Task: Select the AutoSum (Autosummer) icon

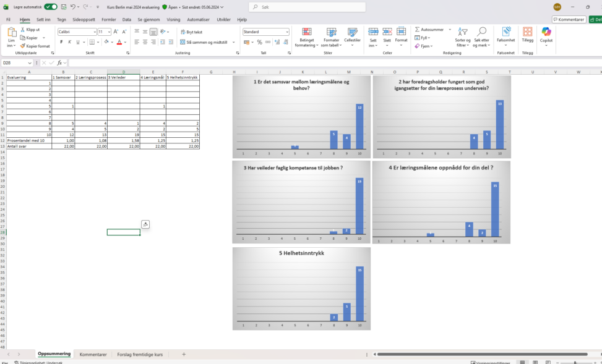Action: [x=418, y=30]
